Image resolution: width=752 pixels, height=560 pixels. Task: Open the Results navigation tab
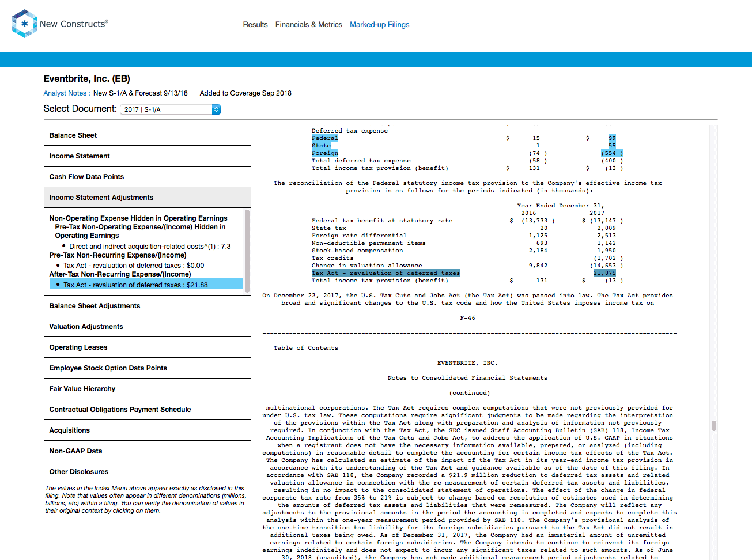click(x=255, y=25)
